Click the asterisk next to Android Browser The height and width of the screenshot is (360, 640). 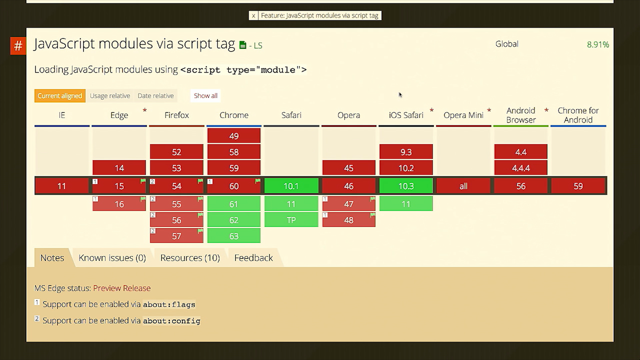(546, 110)
